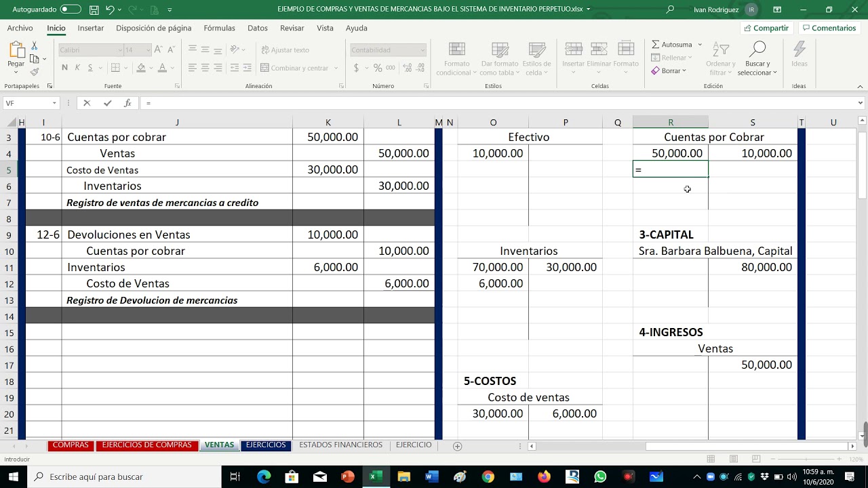Click the Save icon in title bar
The width and height of the screenshot is (868, 488).
click(94, 9)
